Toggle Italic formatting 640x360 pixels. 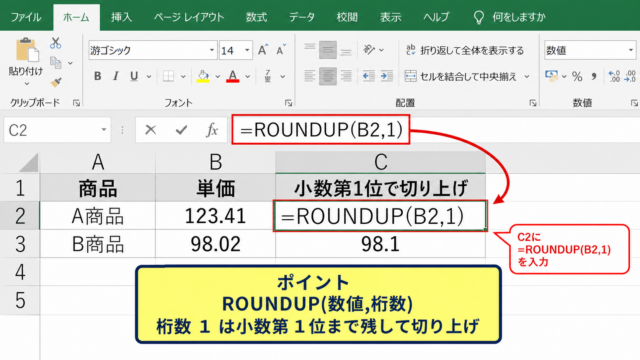116,76
